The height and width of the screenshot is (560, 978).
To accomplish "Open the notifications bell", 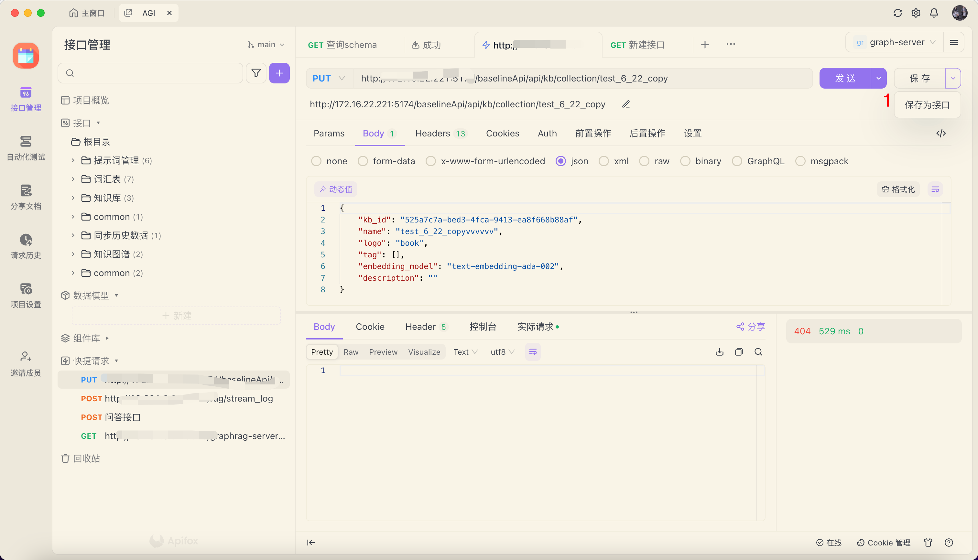I will pos(934,13).
